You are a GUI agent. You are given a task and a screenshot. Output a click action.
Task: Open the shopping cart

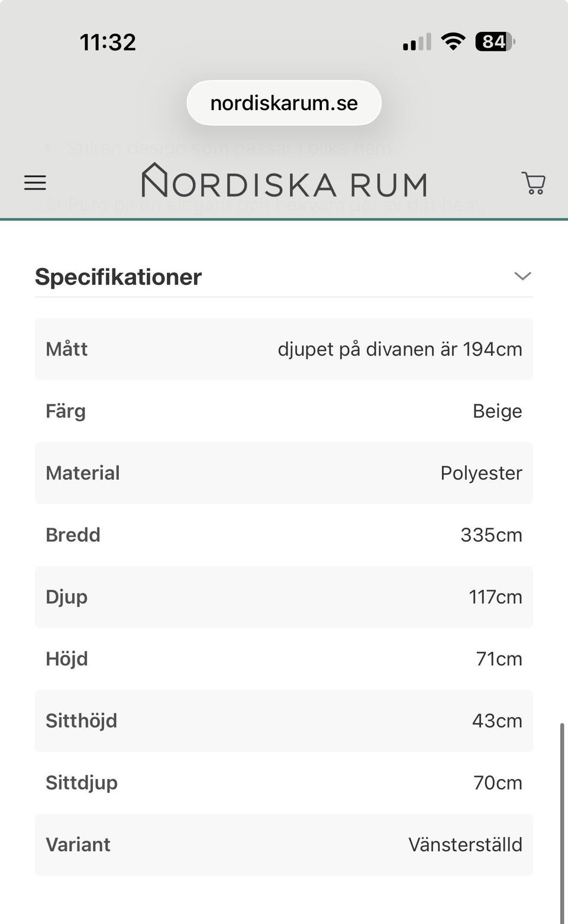[533, 183]
